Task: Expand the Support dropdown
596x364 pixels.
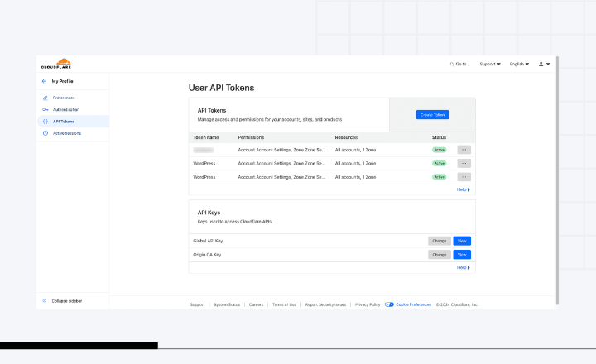Action: point(490,64)
